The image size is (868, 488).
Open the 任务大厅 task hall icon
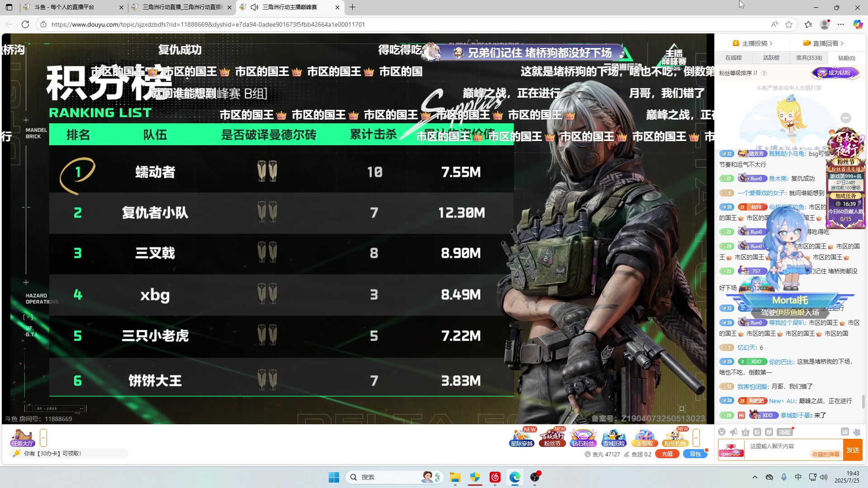23,437
